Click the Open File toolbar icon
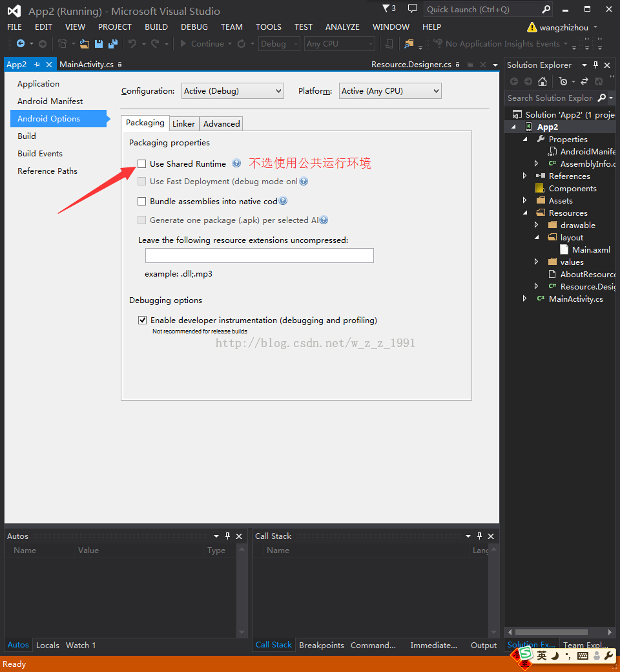Screen dimensions: 620x672 (x=85, y=44)
